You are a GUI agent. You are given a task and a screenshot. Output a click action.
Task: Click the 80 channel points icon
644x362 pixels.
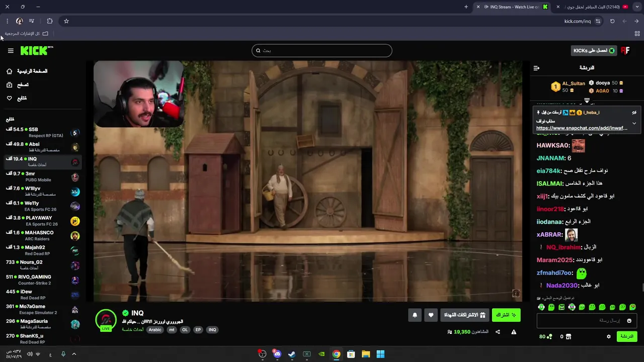[x=549, y=336]
